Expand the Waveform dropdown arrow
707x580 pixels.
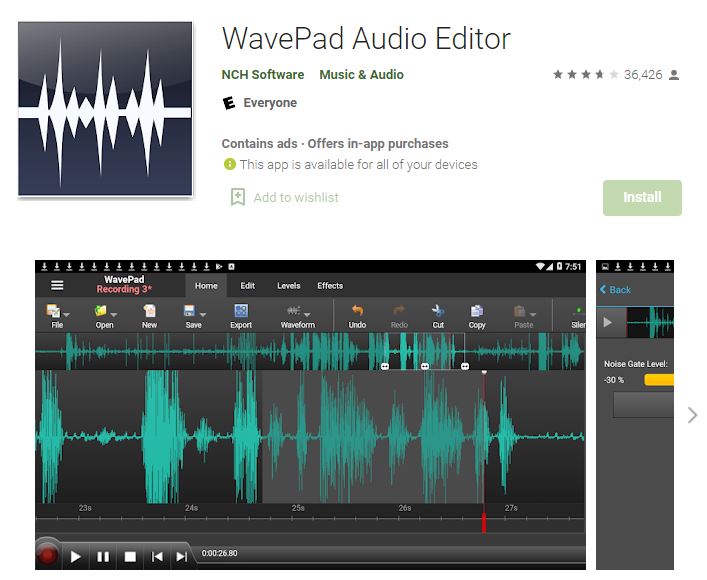click(x=308, y=314)
